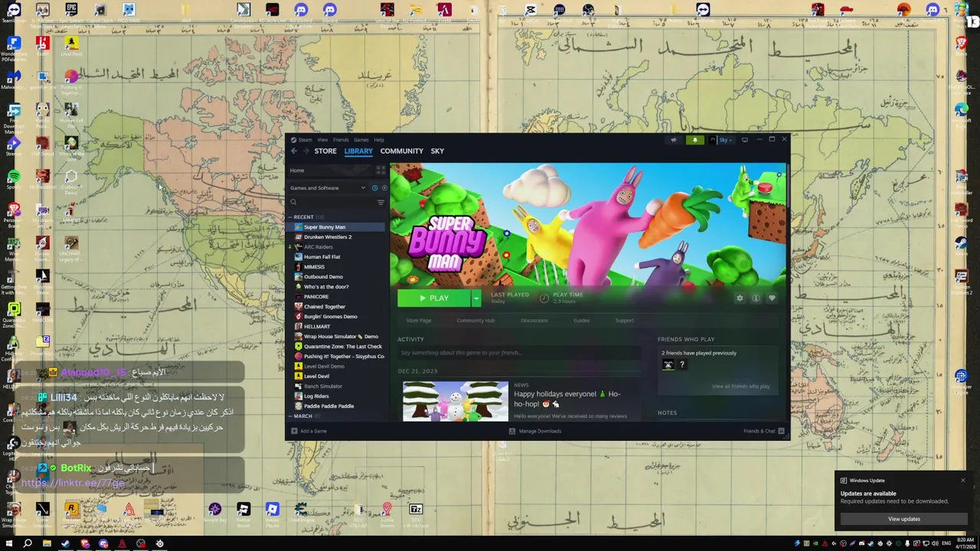Select Burglin' Gnomes Demo in library

click(331, 317)
